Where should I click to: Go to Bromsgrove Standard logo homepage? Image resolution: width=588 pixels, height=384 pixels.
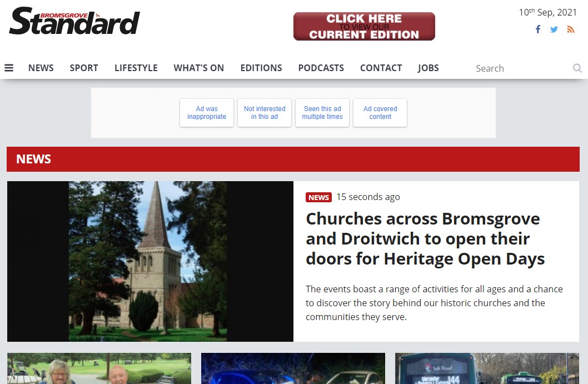(74, 21)
